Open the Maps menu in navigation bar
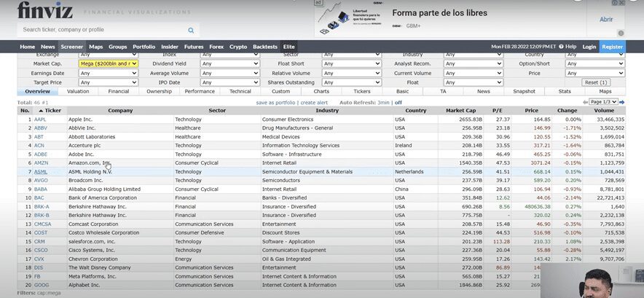Image resolution: width=644 pixels, height=298 pixels. 95,47
